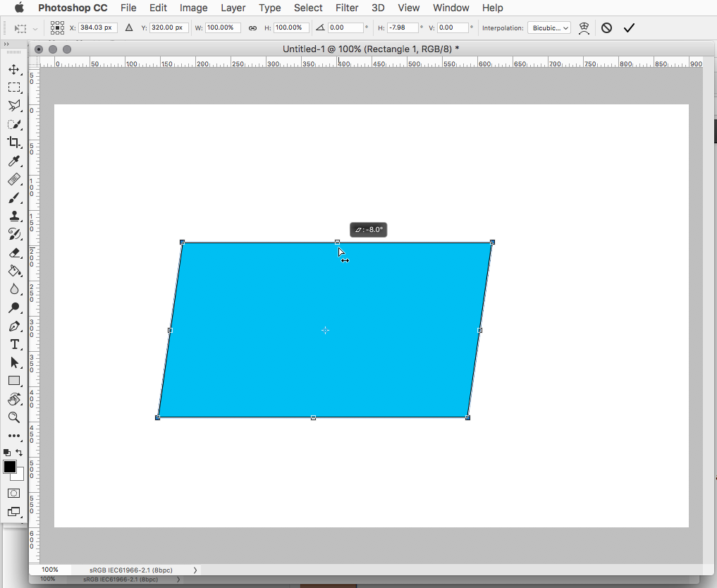Toggle maintain aspect ratio link

point(252,28)
